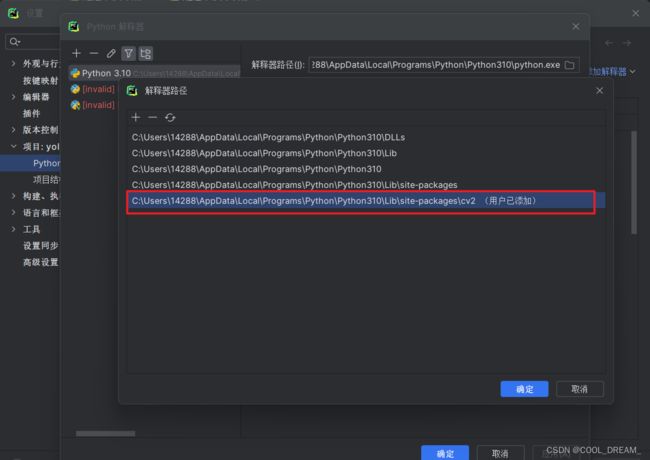Click the search field in settings window

click(x=35, y=41)
